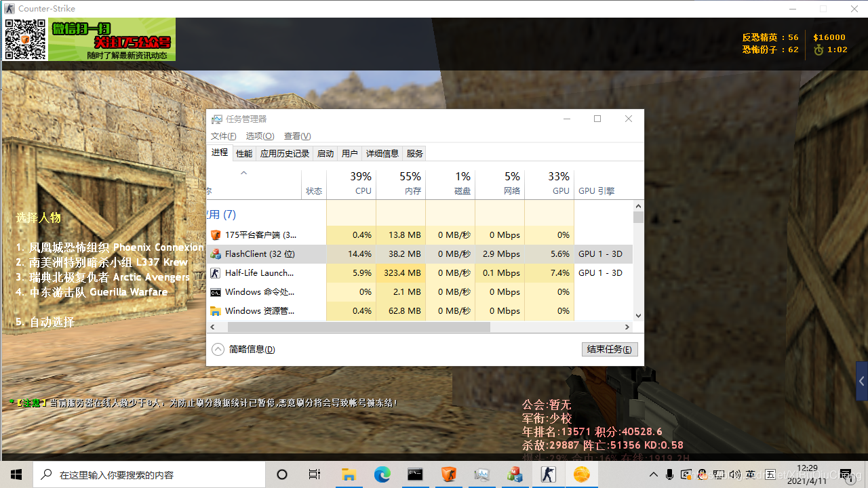Click the notification center icon
Image resolution: width=868 pixels, height=488 pixels.
tap(845, 474)
